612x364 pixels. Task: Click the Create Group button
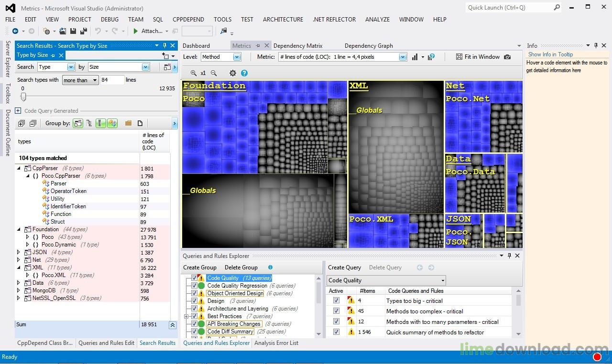200,268
